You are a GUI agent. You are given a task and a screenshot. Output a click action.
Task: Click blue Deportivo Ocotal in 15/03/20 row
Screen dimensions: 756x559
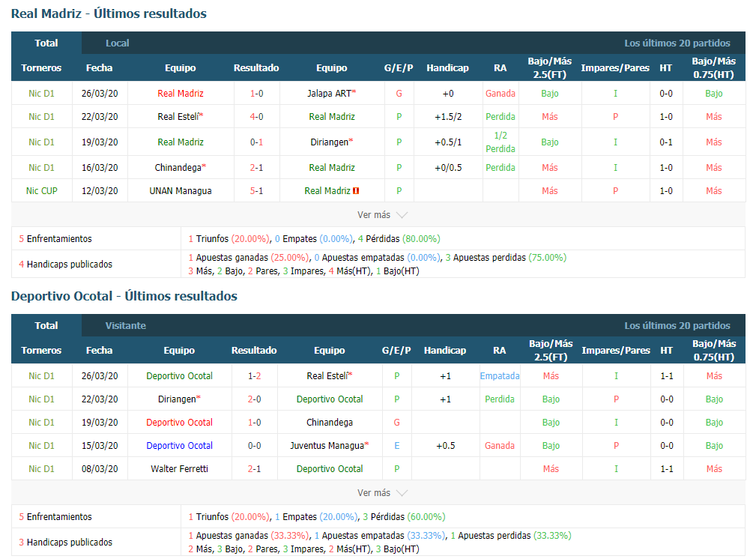179,446
